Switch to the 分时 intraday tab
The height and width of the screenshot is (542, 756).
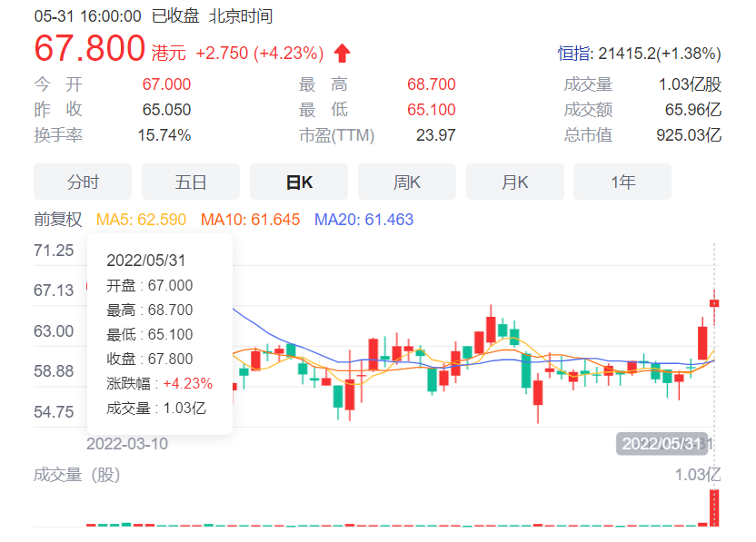(x=83, y=182)
